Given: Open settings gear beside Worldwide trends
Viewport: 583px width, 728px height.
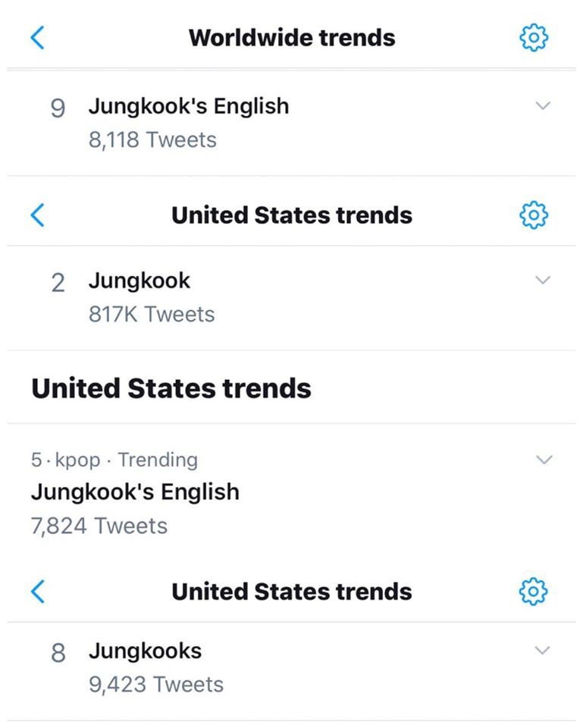Looking at the screenshot, I should point(534,37).
